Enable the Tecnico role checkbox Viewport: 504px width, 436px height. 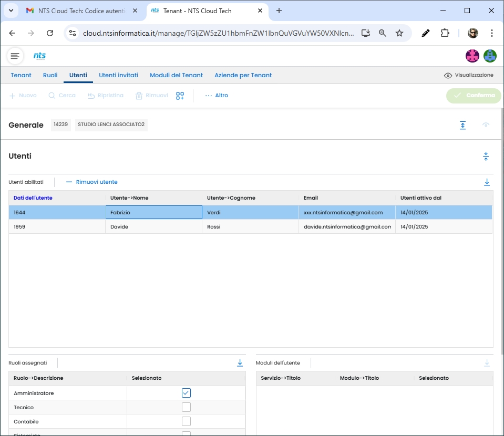[x=186, y=407]
